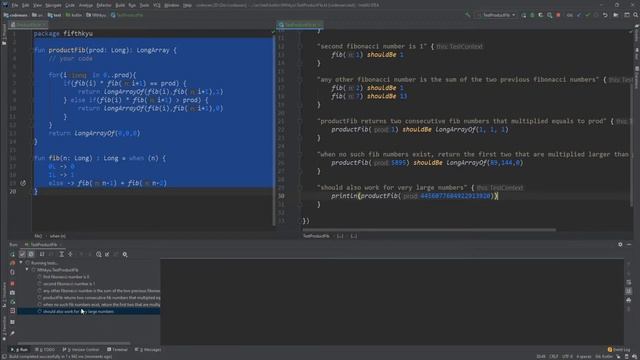
Task: Select test 'should also work for very large numbers'
Action: click(89, 311)
